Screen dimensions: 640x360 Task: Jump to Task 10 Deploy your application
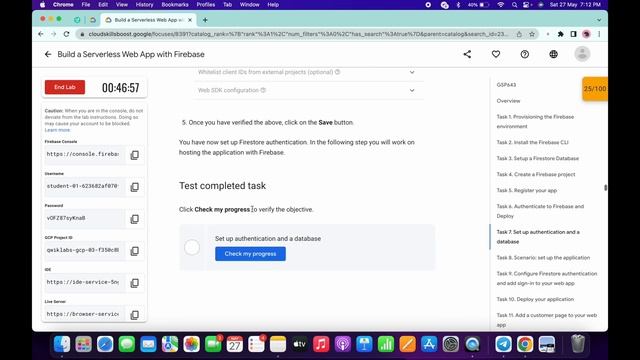535,299
